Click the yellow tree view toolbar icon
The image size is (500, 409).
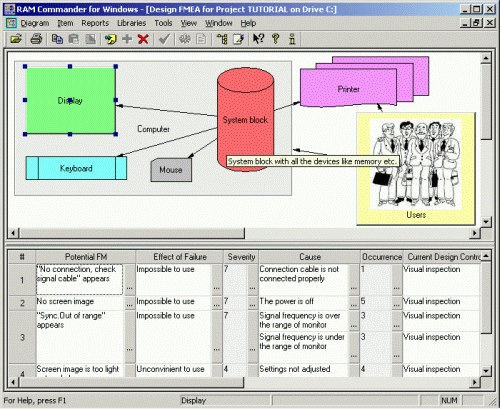pyautogui.click(x=222, y=39)
